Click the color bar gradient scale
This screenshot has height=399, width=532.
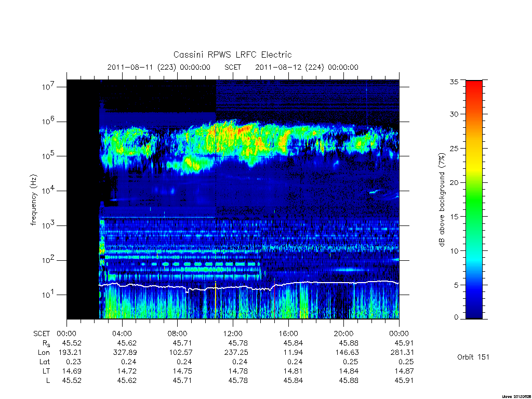(474, 199)
